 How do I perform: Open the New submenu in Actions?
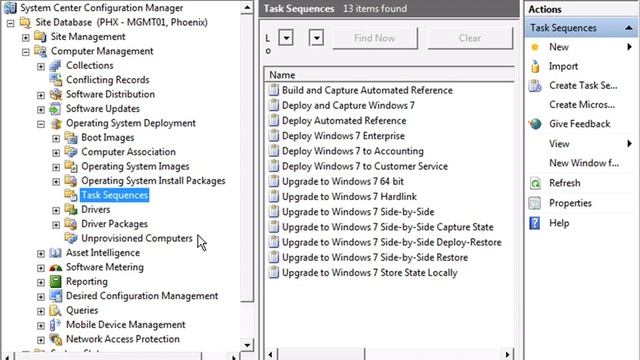629,47
